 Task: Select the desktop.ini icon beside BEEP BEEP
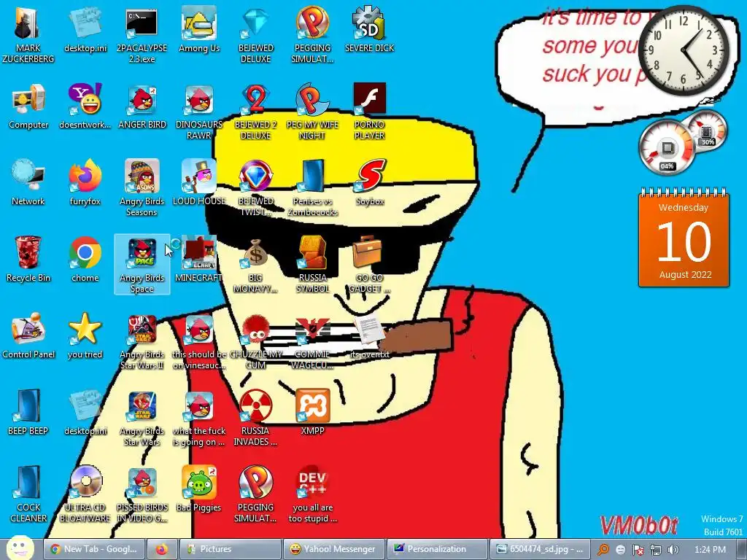(x=85, y=413)
